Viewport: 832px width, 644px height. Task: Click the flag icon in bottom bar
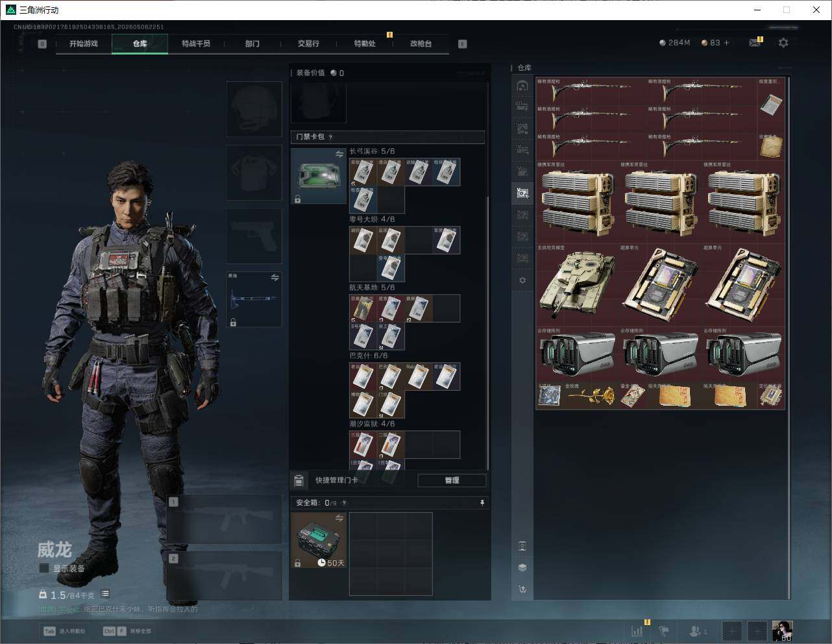coord(664,630)
